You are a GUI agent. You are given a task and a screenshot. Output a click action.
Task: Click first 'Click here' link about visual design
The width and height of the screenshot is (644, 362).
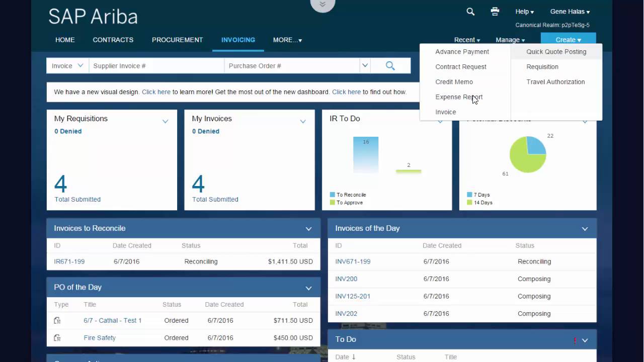click(156, 92)
